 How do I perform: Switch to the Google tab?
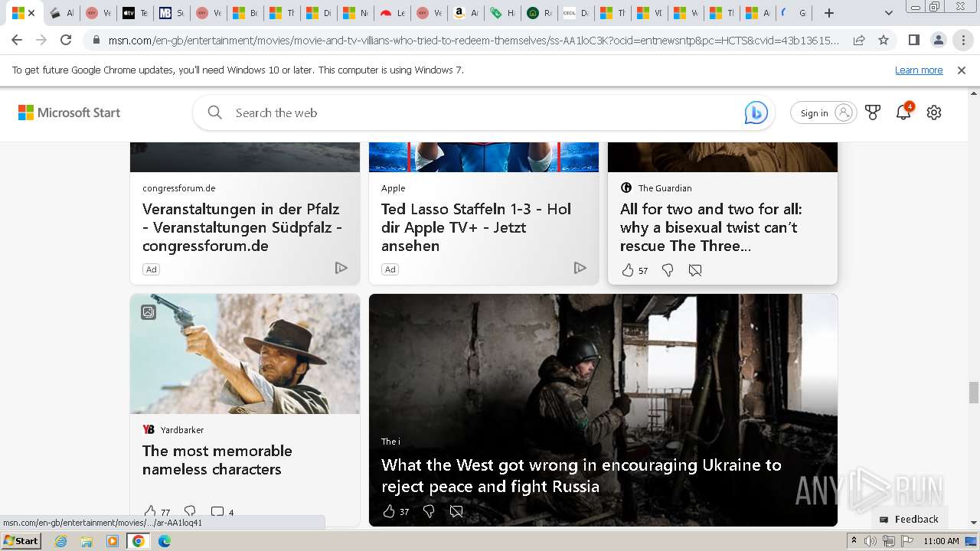[793, 13]
